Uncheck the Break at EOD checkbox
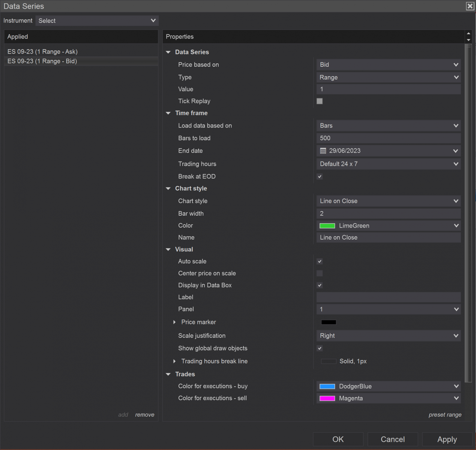The height and width of the screenshot is (450, 476). [320, 177]
